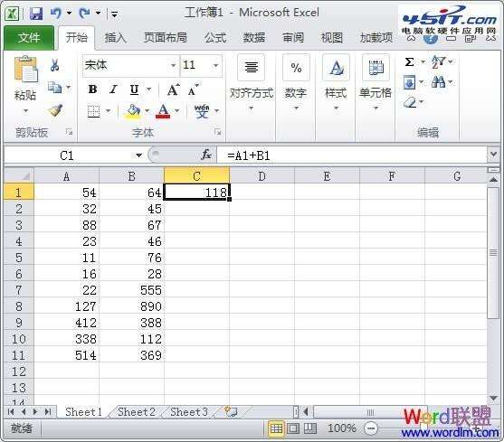Switch to the 插入 Insert tab
The height and width of the screenshot is (442, 504).
point(116,38)
